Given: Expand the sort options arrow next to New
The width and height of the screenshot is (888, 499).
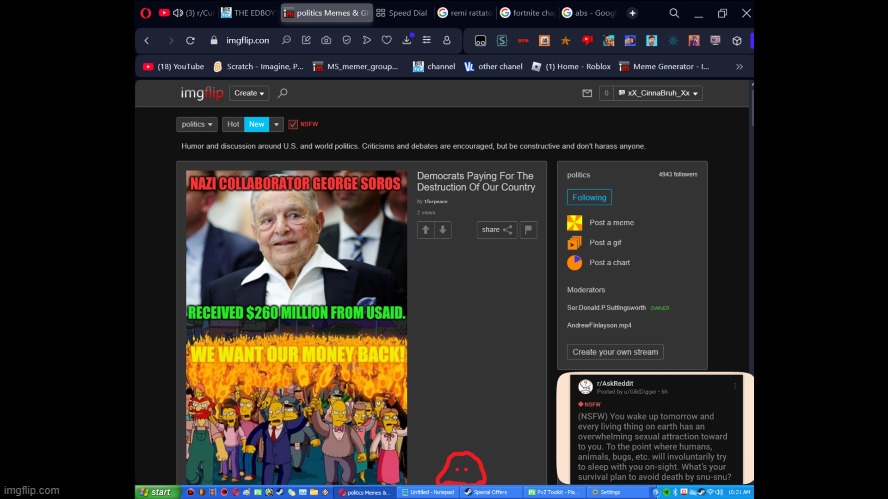Looking at the screenshot, I should 276,124.
